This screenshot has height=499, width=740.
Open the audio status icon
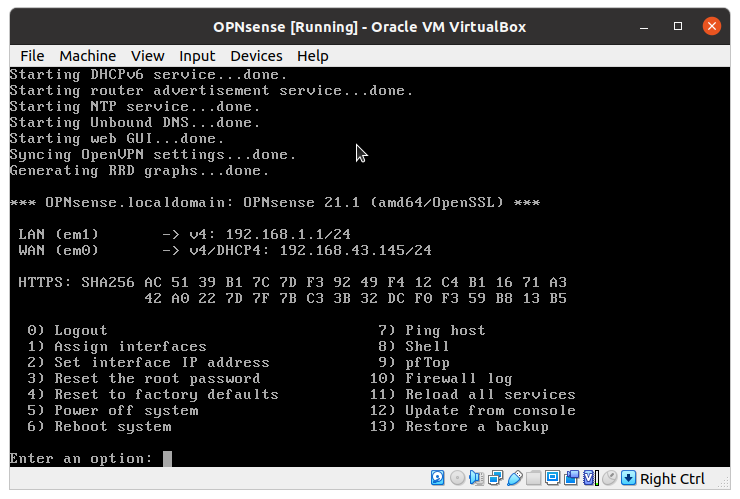pos(476,478)
